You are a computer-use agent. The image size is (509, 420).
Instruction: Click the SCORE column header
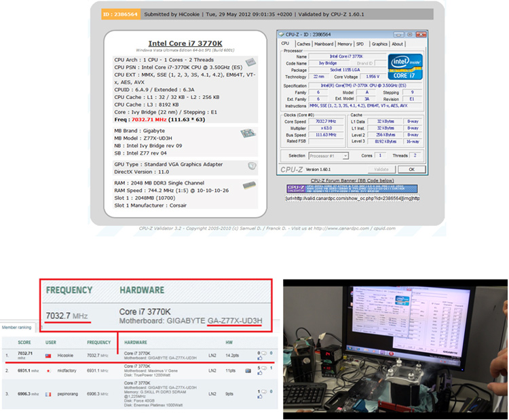click(x=24, y=343)
